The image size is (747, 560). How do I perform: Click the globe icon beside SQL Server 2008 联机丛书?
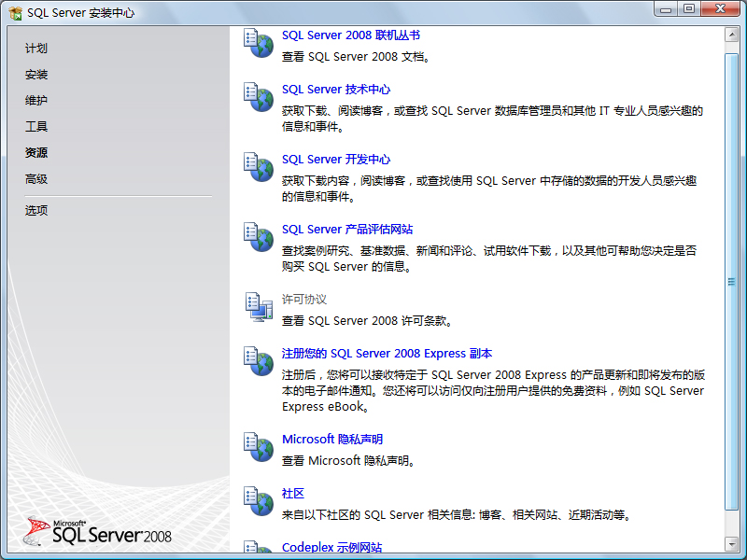259,43
